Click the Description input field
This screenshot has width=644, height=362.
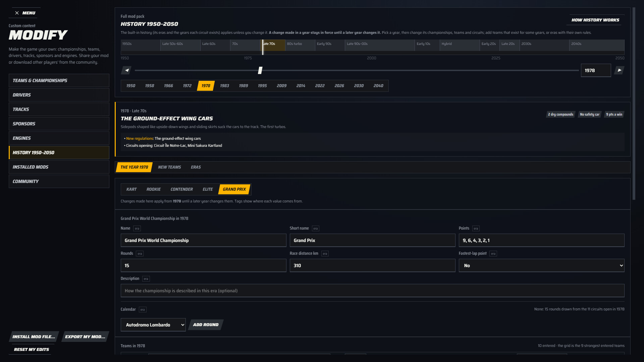coord(372,291)
